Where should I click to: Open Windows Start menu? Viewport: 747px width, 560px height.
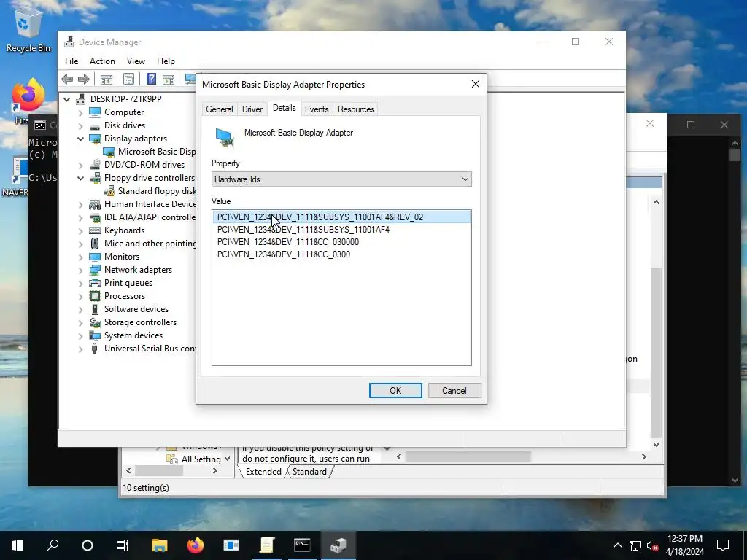pos(18,545)
